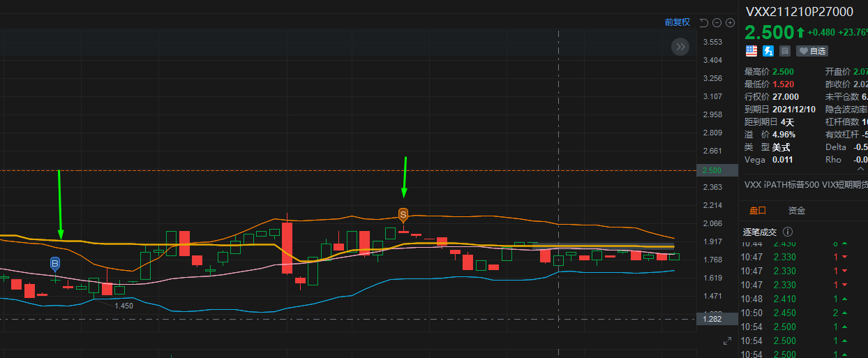Viewport: 868px width, 358px height.
Task: Click the info icon next to 逐笔成交
Action: click(788, 232)
